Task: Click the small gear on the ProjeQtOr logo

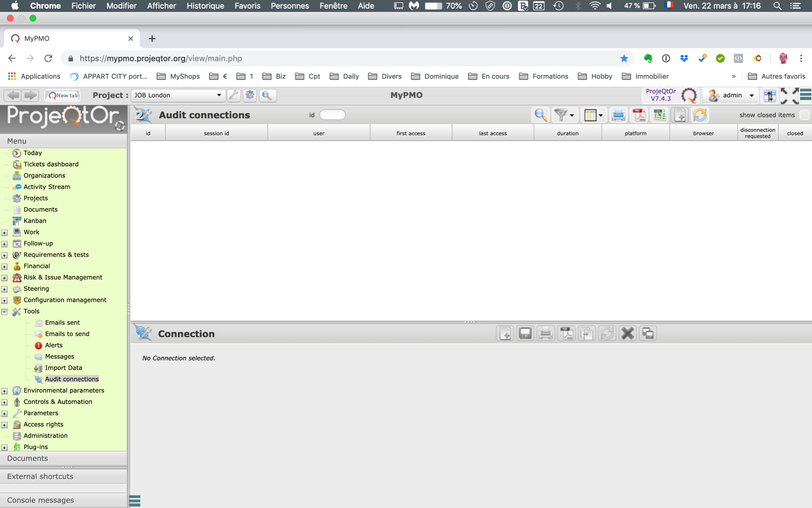Action: [x=119, y=126]
